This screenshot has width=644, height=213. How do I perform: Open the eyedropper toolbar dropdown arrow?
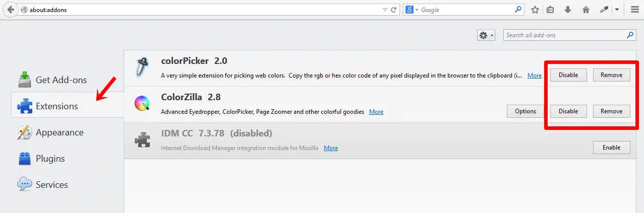tap(617, 10)
